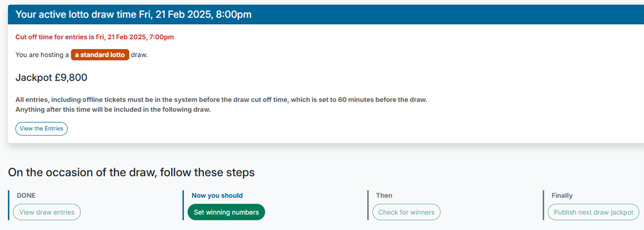Click the 'All entries, including offline tickets' line
This screenshot has width=644, height=230.
(x=221, y=100)
